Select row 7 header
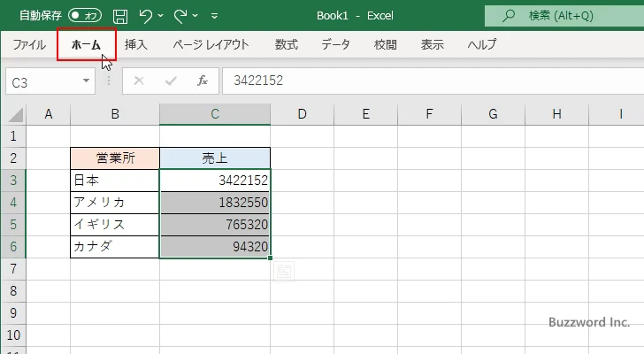This screenshot has width=644, height=354. click(13, 269)
